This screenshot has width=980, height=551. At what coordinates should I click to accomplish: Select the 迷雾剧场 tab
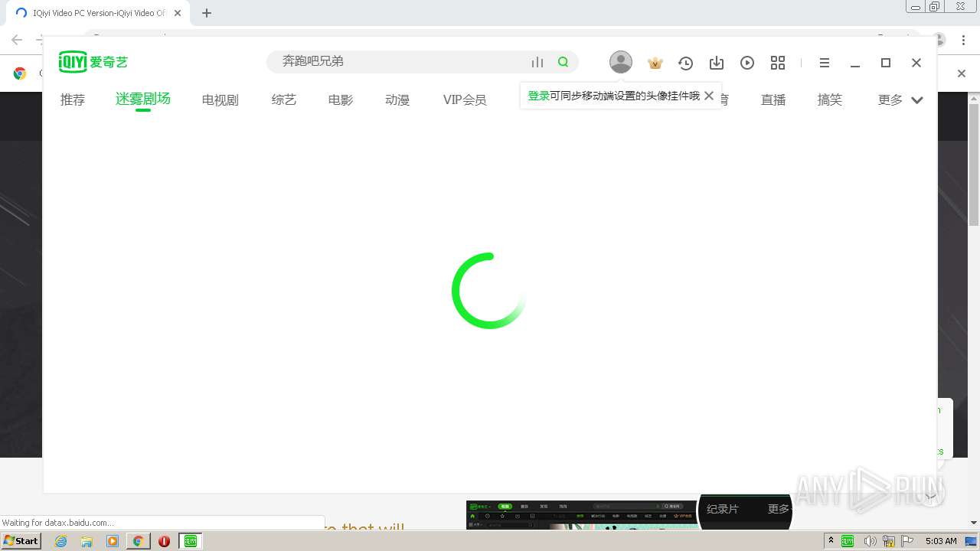click(143, 99)
